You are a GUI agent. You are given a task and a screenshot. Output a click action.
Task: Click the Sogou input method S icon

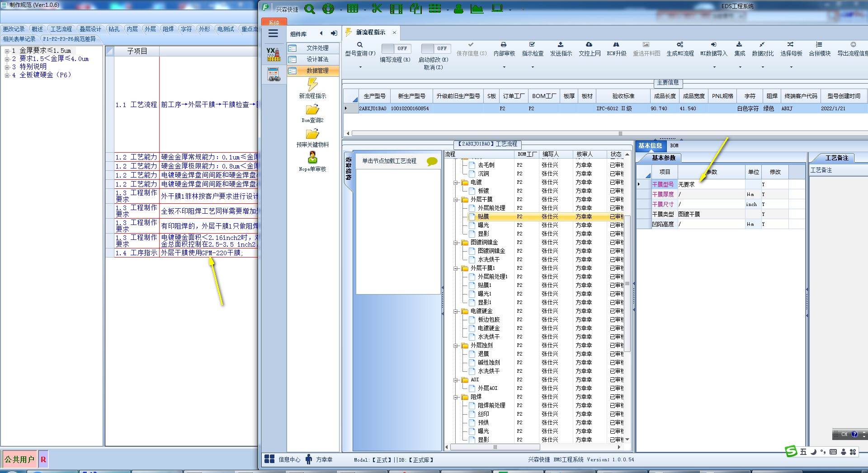(791, 451)
